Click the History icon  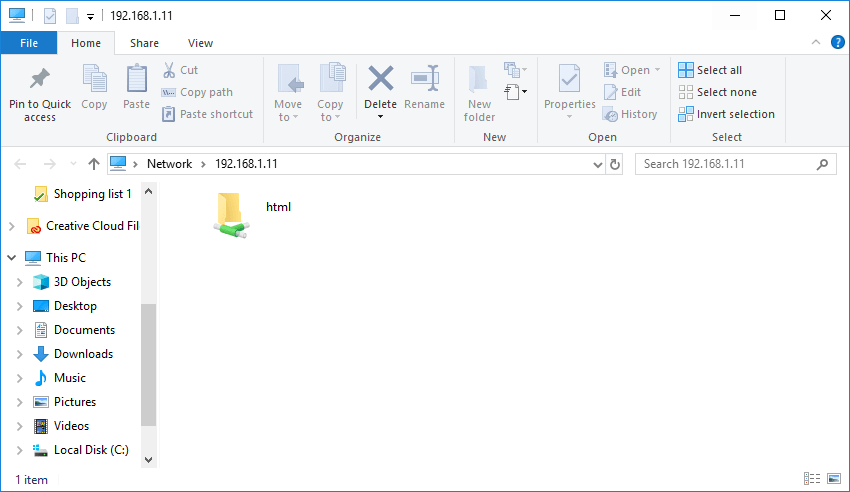point(610,114)
